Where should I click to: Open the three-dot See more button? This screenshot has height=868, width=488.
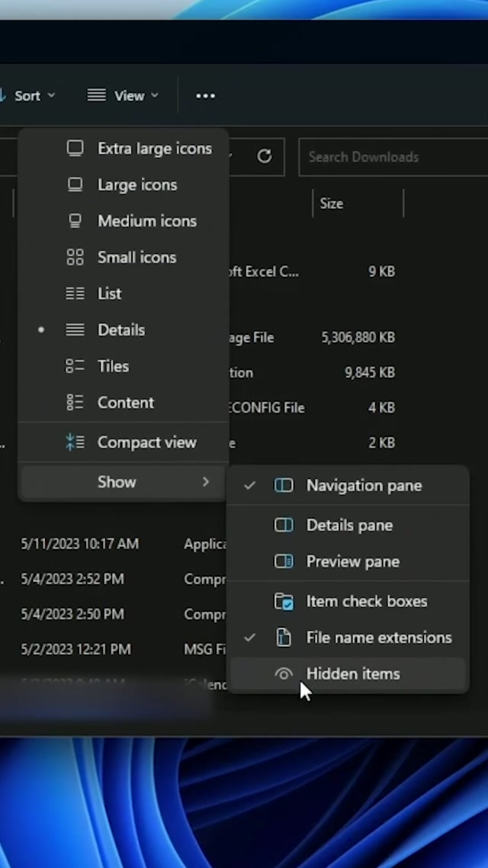tap(205, 95)
